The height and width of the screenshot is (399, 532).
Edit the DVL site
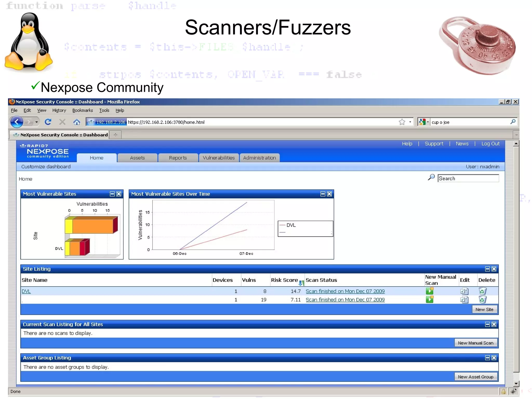point(464,291)
